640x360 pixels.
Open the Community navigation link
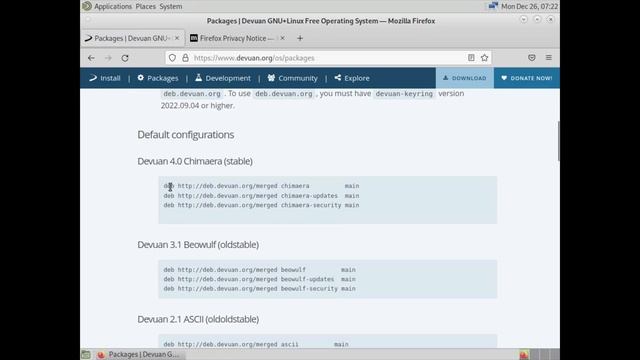(292, 78)
